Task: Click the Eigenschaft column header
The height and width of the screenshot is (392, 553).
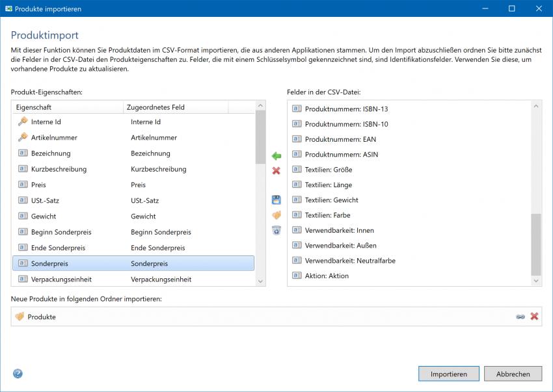Action: (x=65, y=107)
